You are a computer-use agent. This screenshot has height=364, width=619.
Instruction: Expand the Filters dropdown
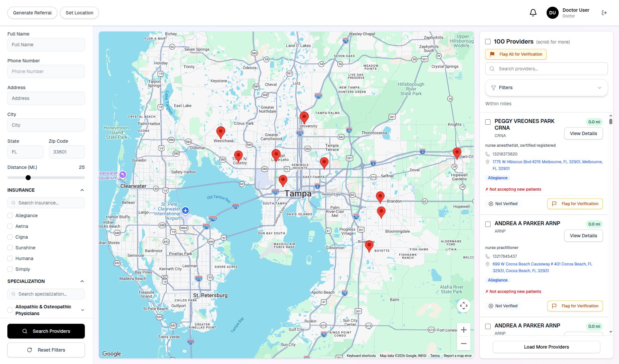tap(546, 88)
